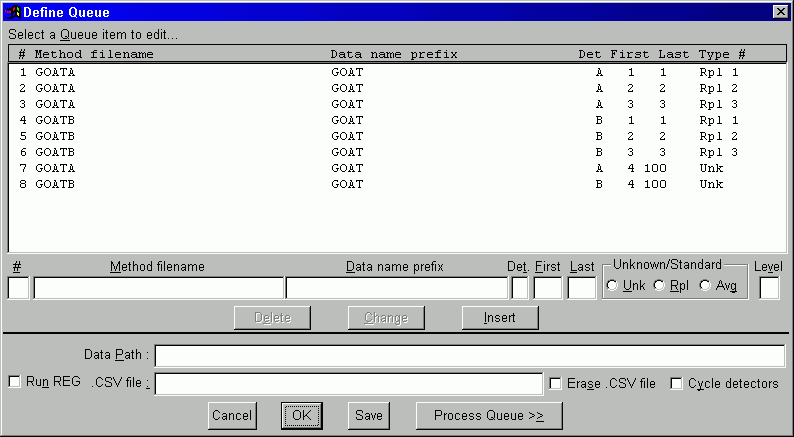Image resolution: width=794 pixels, height=437 pixels.
Task: Toggle the Erase .CSV file checkbox
Action: pos(556,383)
